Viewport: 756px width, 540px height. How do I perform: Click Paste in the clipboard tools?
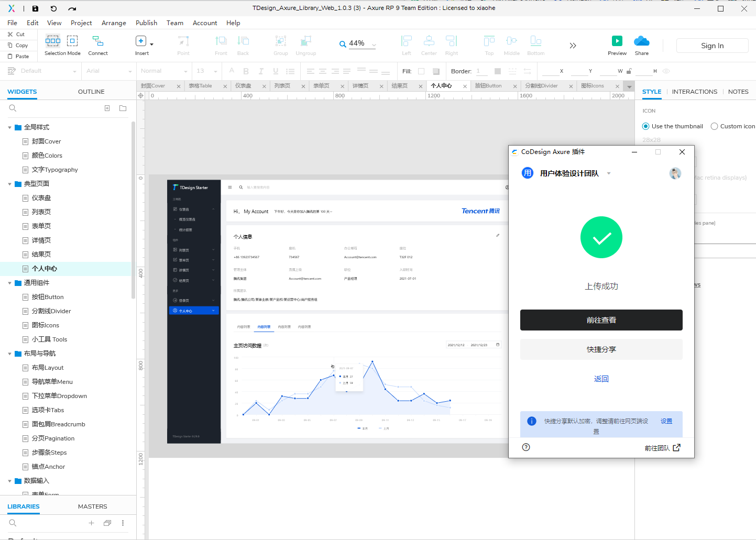point(18,56)
